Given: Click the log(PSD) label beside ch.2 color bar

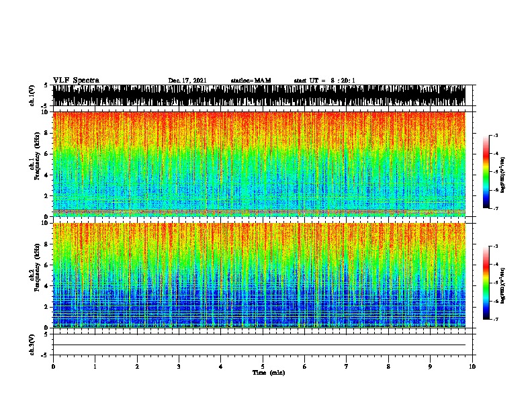Looking at the screenshot, I should [502, 285].
